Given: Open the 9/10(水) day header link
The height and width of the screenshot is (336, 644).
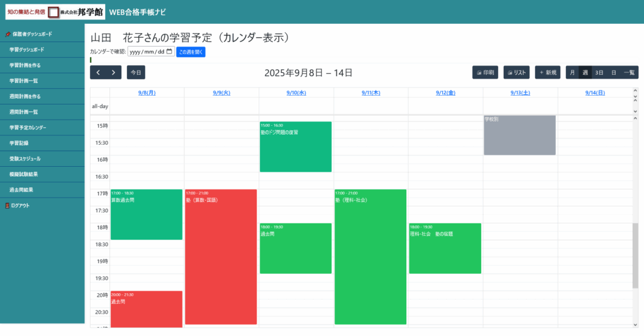Looking at the screenshot, I should coord(296,92).
